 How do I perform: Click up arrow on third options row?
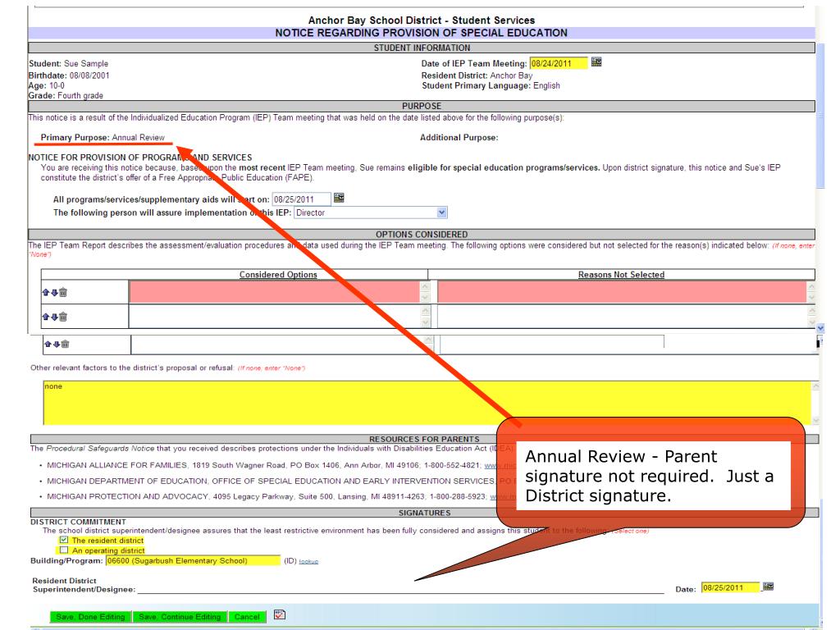click(48, 344)
